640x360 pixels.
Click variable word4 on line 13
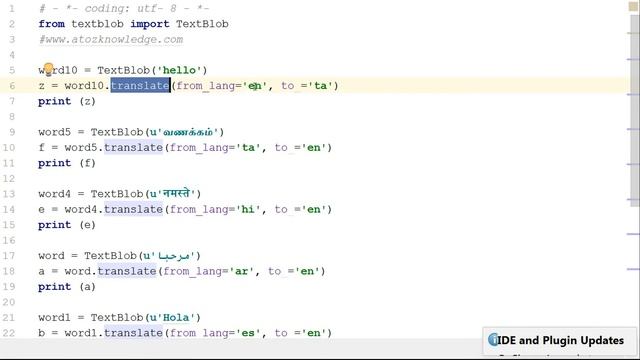tap(54, 194)
